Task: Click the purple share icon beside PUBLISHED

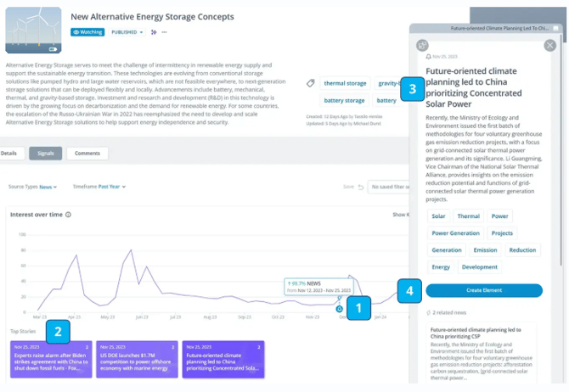Action: [154, 32]
